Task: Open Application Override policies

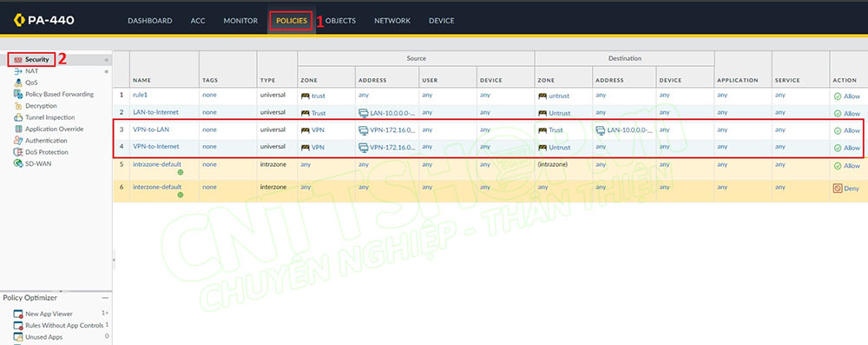Action: click(54, 129)
